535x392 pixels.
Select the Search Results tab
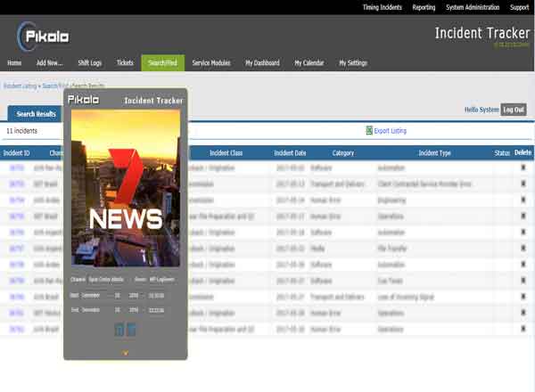click(x=36, y=114)
